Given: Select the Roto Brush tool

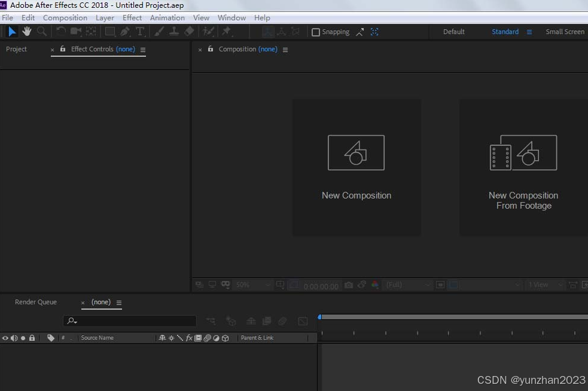Looking at the screenshot, I should [x=208, y=32].
